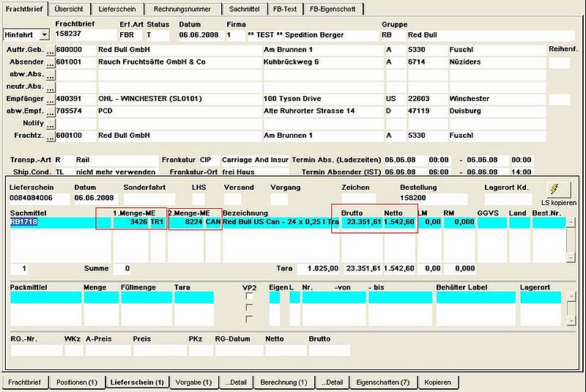
Task: Open the Positionen (1) bottom tab
Action: pos(77,382)
